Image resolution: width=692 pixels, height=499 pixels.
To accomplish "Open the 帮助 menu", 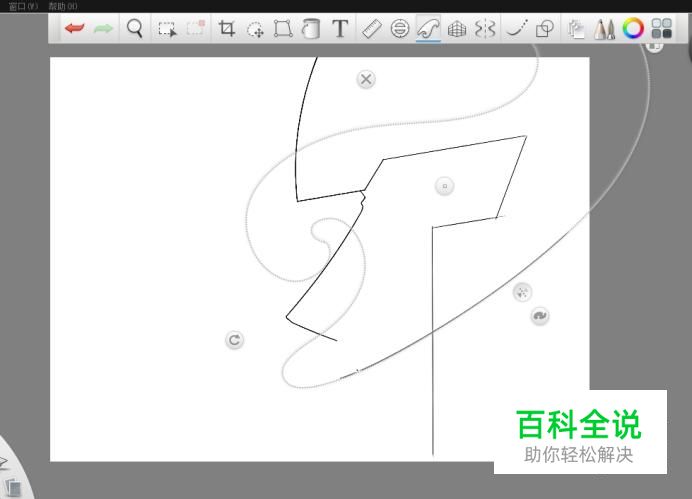I will click(x=63, y=6).
